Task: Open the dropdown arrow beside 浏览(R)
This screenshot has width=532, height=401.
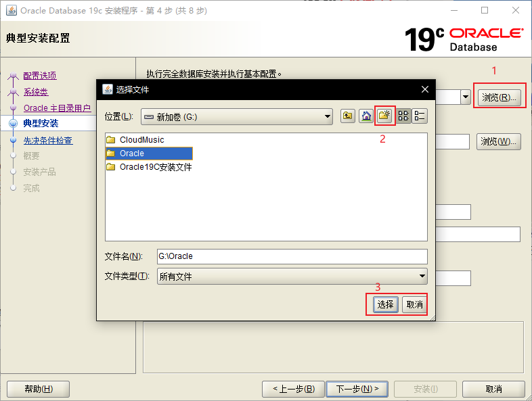Action: click(466, 97)
